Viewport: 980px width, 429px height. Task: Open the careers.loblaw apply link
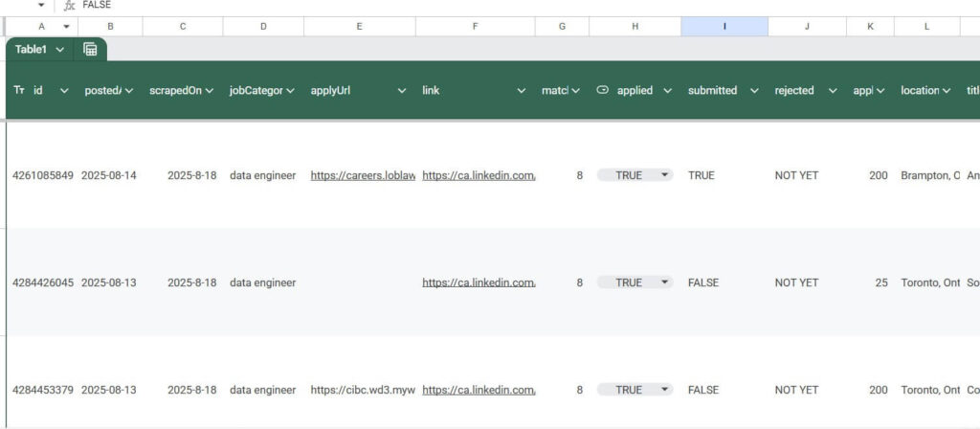(x=362, y=175)
